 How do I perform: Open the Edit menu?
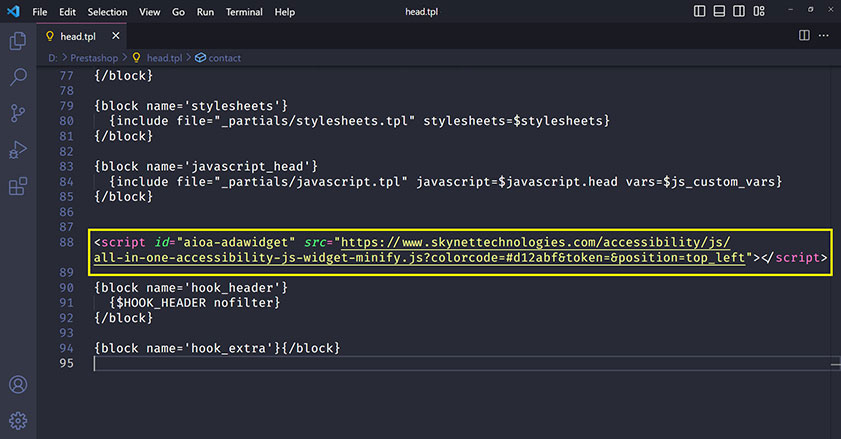pyautogui.click(x=67, y=12)
